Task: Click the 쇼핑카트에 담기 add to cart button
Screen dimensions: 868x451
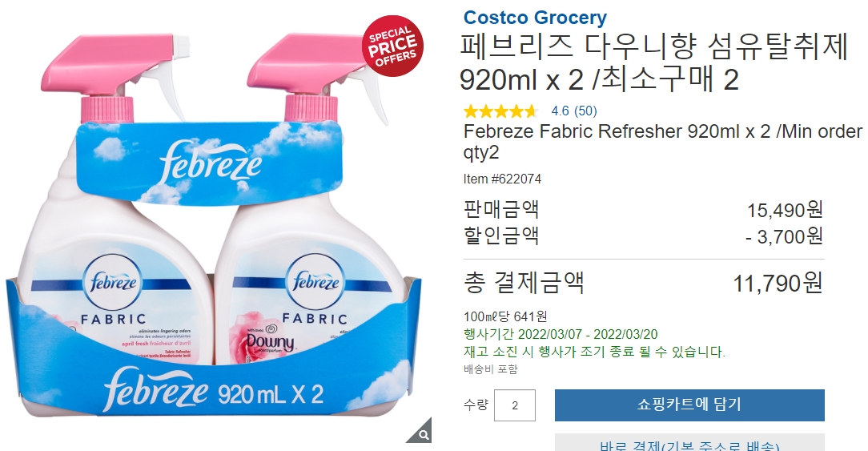Action: coord(689,405)
